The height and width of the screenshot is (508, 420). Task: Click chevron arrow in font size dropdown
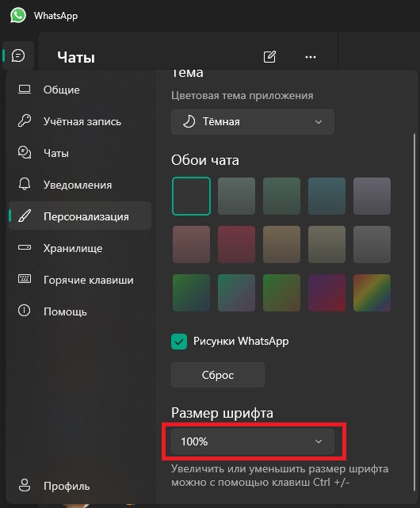tap(319, 441)
